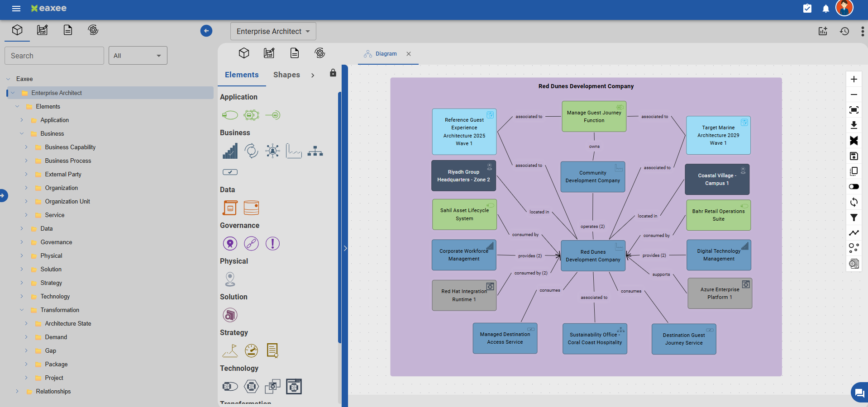Expand the Relationships folder chevron
The image size is (868, 407).
click(x=17, y=392)
